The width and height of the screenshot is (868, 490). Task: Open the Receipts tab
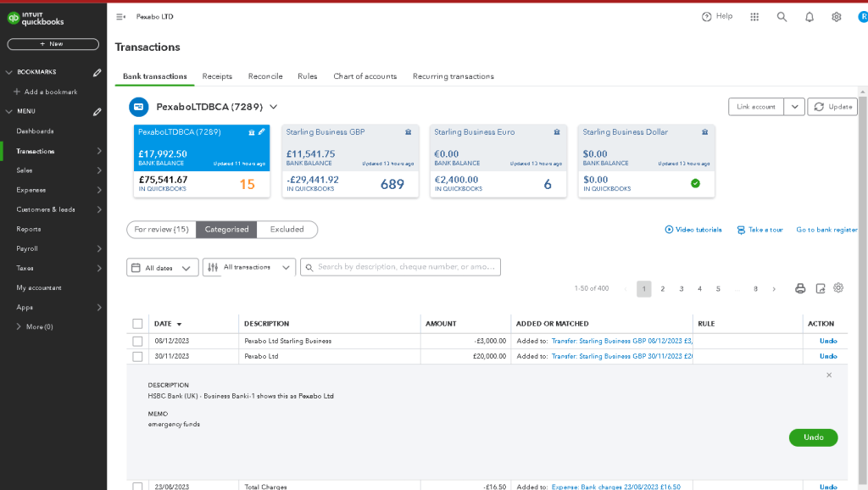coord(217,76)
